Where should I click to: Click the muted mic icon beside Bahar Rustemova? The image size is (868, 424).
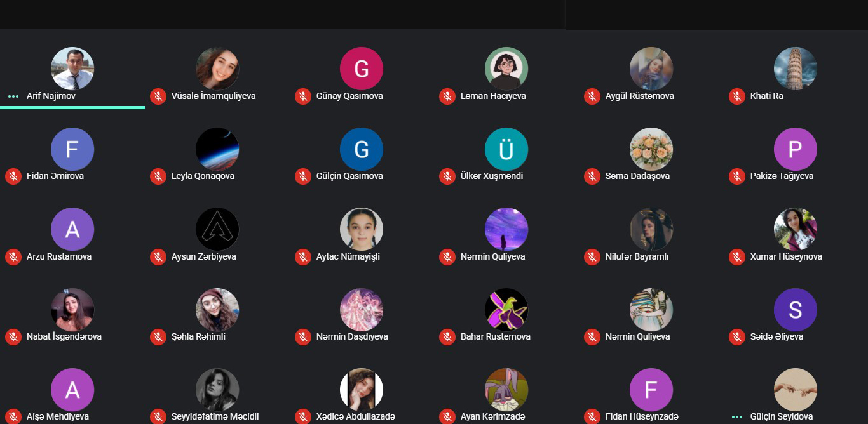tap(447, 337)
